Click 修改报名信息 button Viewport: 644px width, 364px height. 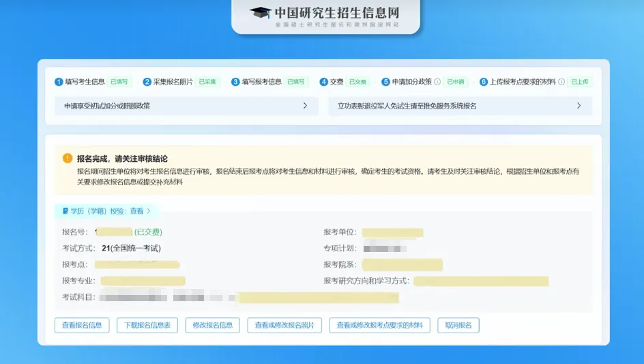[212, 325]
